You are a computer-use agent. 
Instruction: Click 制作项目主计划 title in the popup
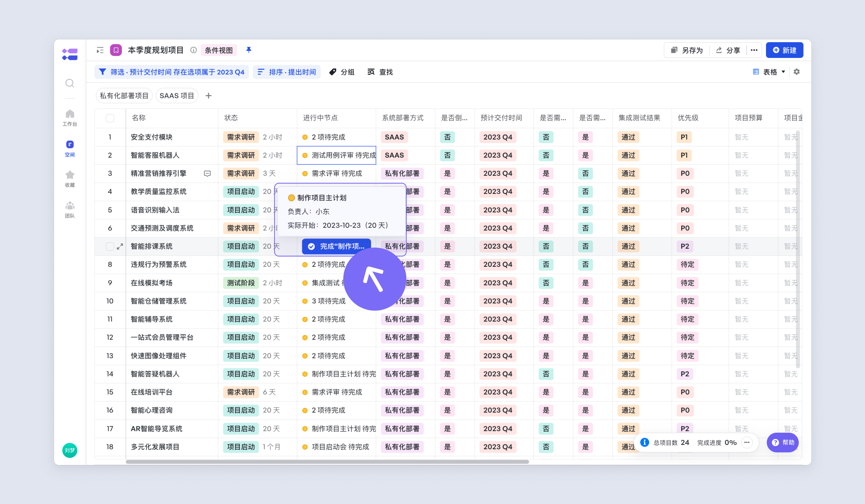tap(322, 198)
